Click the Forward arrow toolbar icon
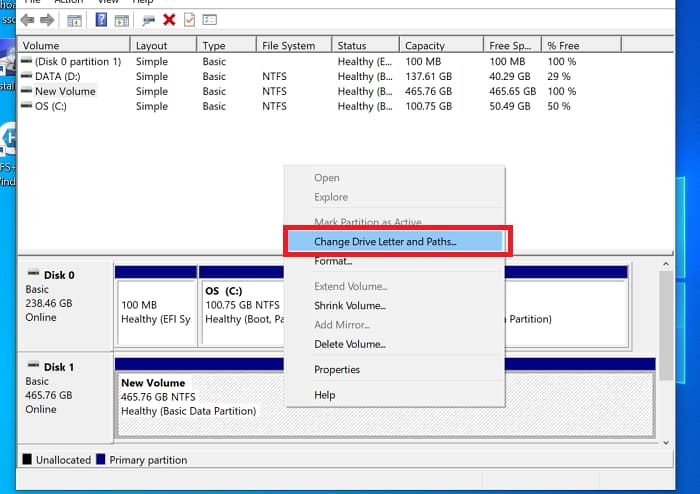Image resolution: width=700 pixels, height=494 pixels. pyautogui.click(x=47, y=20)
